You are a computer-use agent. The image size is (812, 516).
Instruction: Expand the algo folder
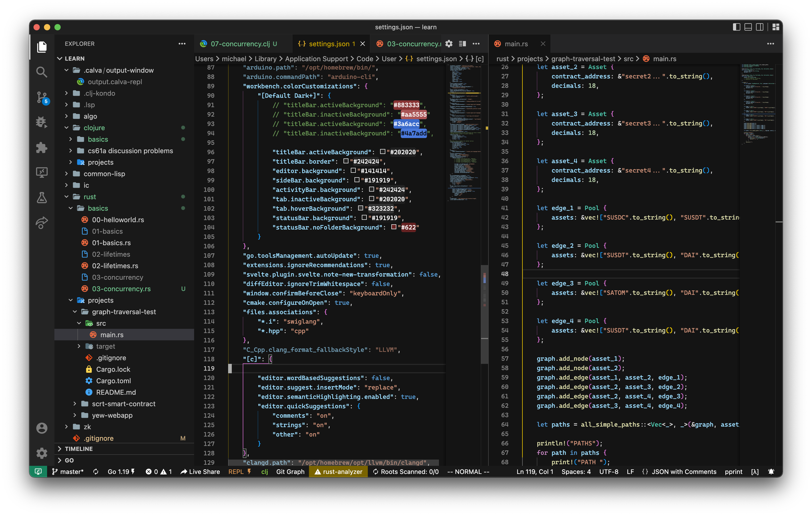[90, 116]
